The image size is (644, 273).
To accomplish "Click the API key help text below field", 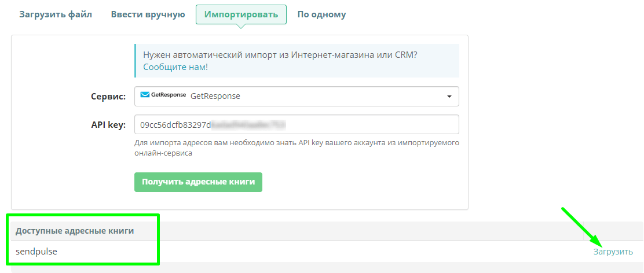I will point(297,148).
